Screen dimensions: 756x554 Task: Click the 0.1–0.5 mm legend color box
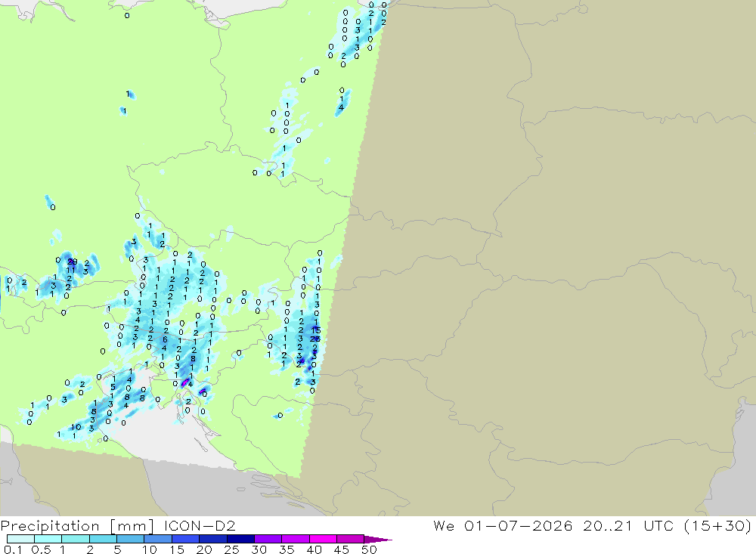point(20,539)
